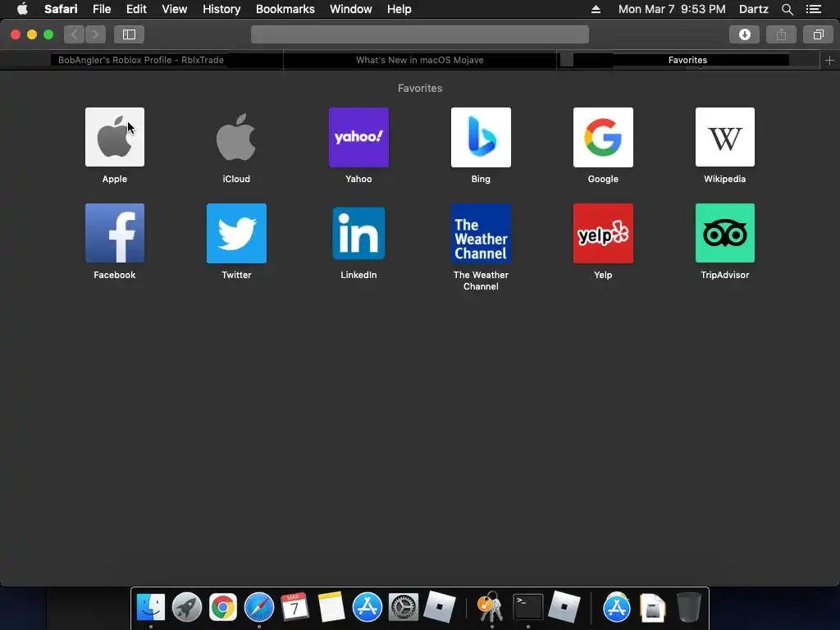This screenshot has height=630, width=840.
Task: Open Keychain Access keys icon in Dock
Action: click(x=491, y=607)
